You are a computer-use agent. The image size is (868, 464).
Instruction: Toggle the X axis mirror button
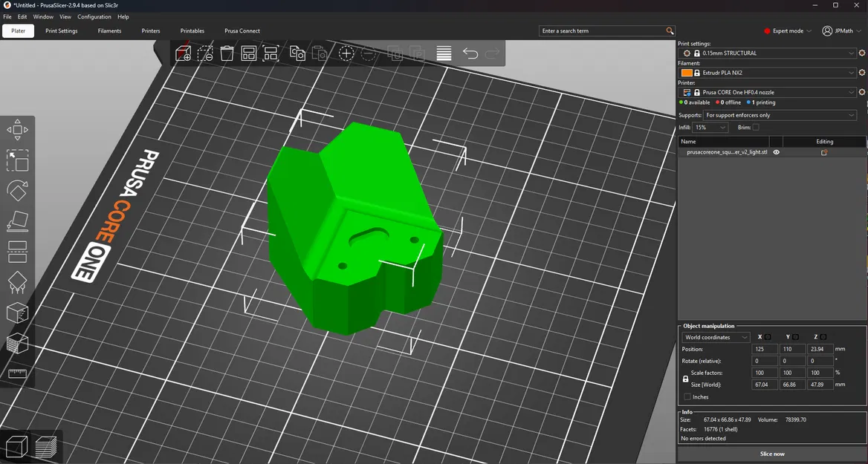point(768,337)
